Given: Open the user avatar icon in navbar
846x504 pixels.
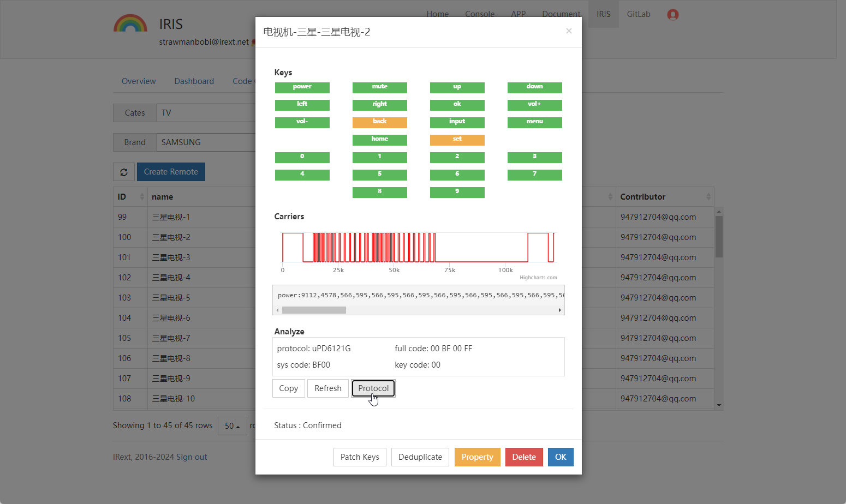Looking at the screenshot, I should click(672, 15).
